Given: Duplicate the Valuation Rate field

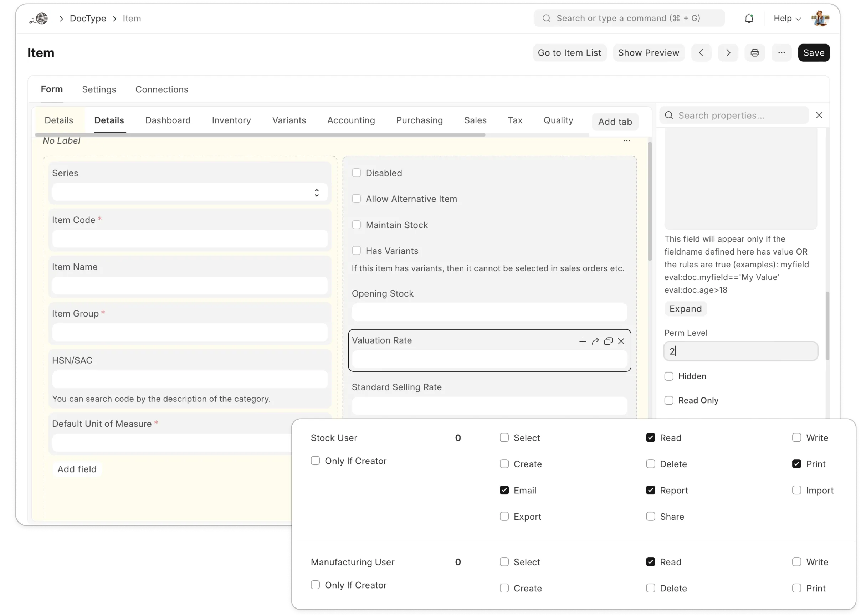Looking at the screenshot, I should pyautogui.click(x=608, y=341).
